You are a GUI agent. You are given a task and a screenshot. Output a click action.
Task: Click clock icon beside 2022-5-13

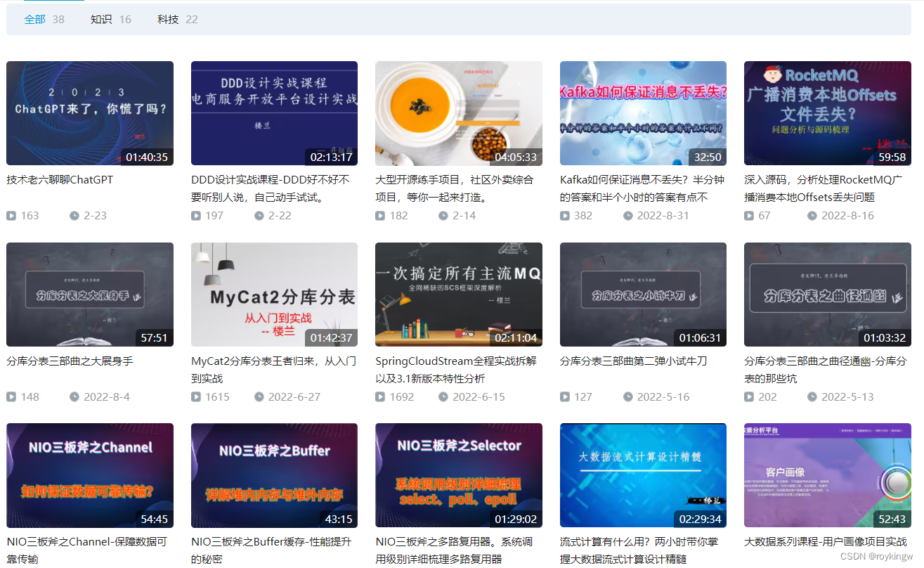[x=812, y=397]
